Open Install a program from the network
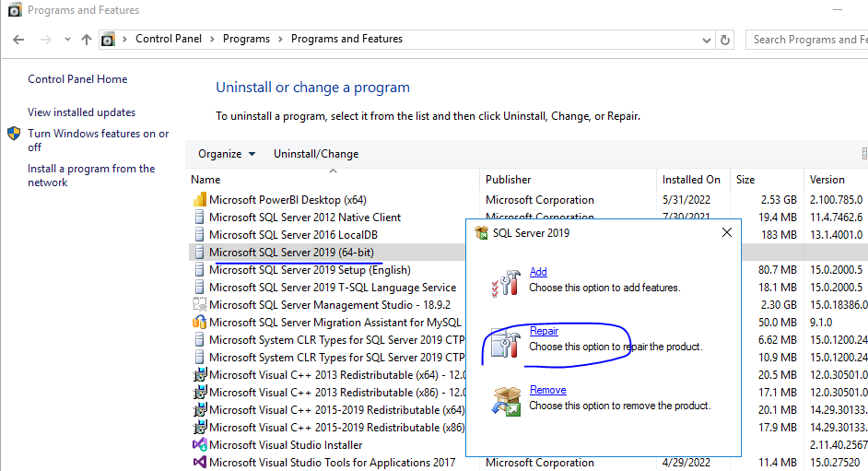The height and width of the screenshot is (471, 868). tap(91, 175)
